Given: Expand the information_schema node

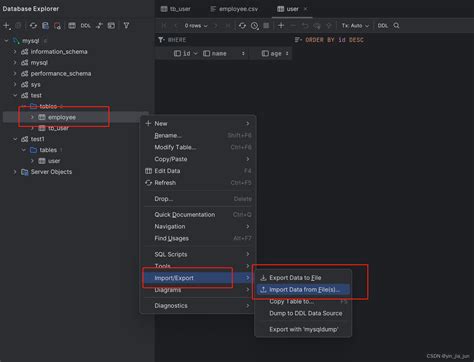Looking at the screenshot, I should click(15, 52).
